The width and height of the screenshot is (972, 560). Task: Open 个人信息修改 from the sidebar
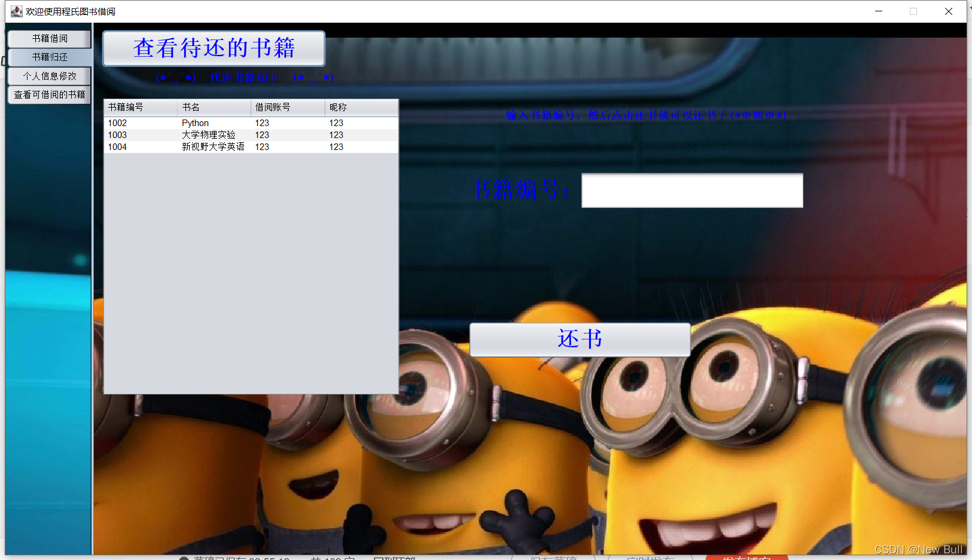point(50,76)
